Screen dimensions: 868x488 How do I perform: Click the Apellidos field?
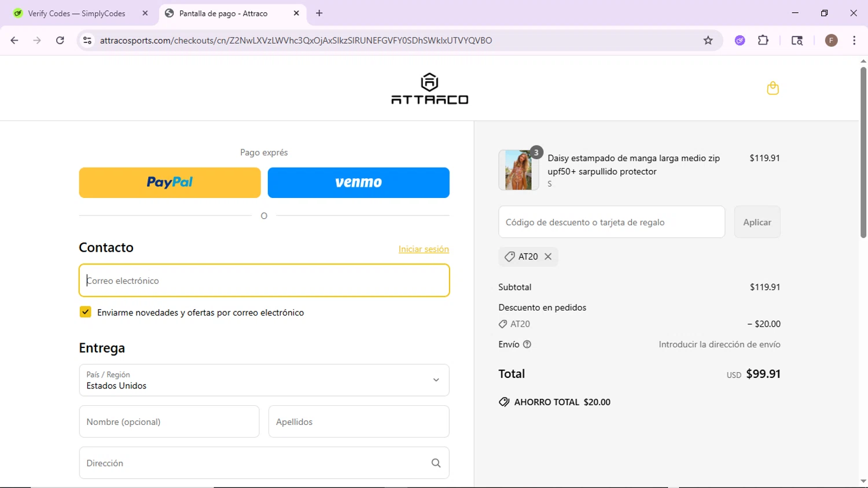pyautogui.click(x=359, y=422)
